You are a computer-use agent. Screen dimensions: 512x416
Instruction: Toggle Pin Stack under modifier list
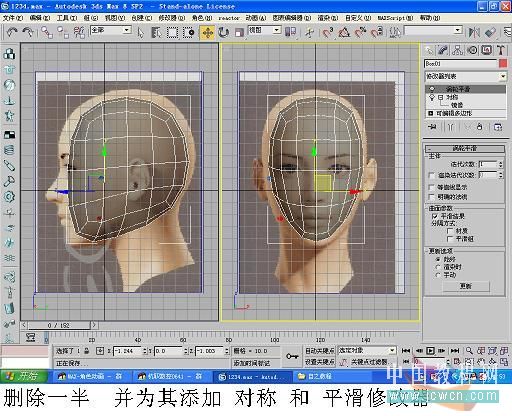click(x=432, y=127)
